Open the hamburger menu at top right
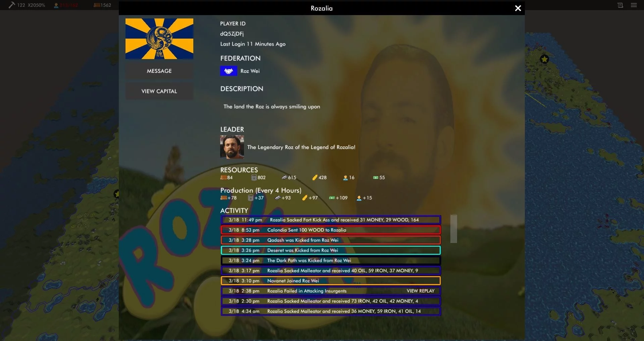This screenshot has width=644, height=341. click(634, 5)
